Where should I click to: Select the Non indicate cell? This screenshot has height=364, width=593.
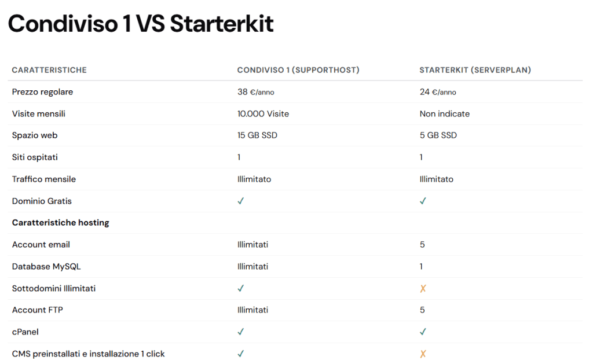tap(444, 114)
